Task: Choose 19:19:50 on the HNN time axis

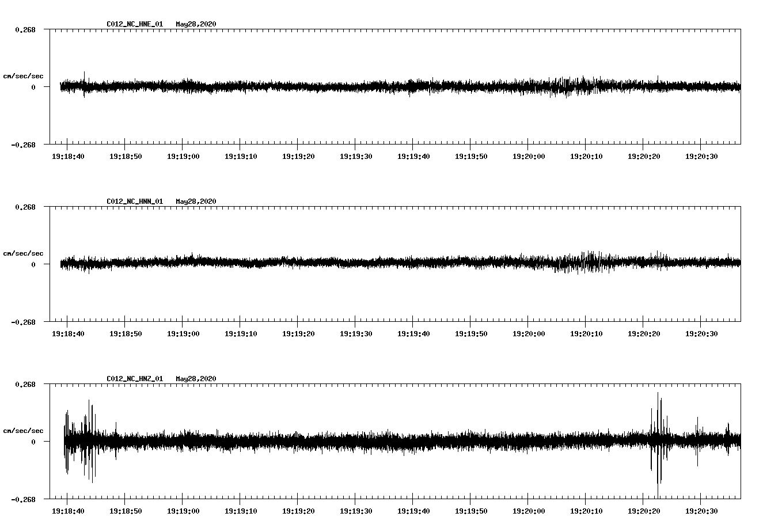Action: point(471,333)
